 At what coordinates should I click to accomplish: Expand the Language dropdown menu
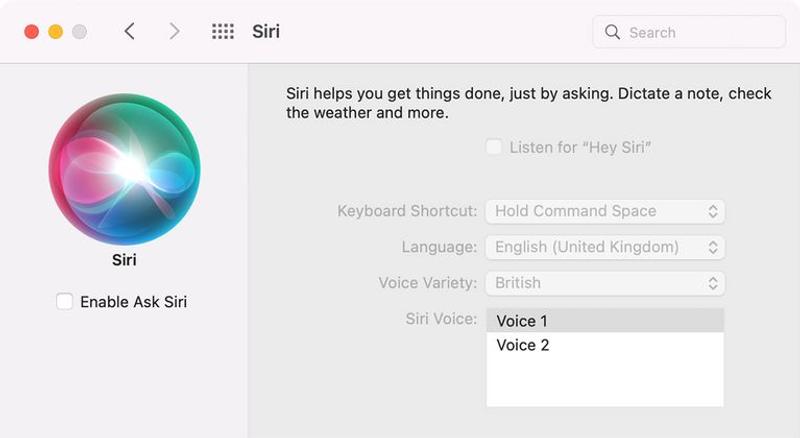[x=605, y=247]
